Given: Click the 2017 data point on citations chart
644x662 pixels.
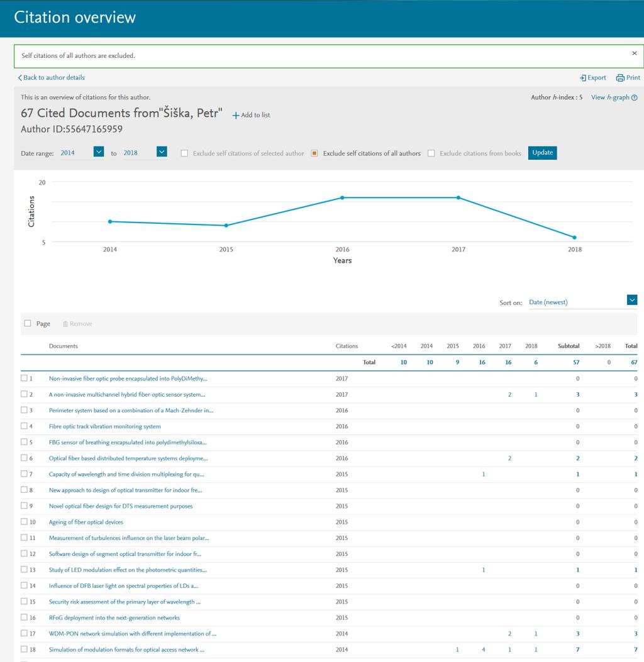Looking at the screenshot, I should pyautogui.click(x=458, y=197).
